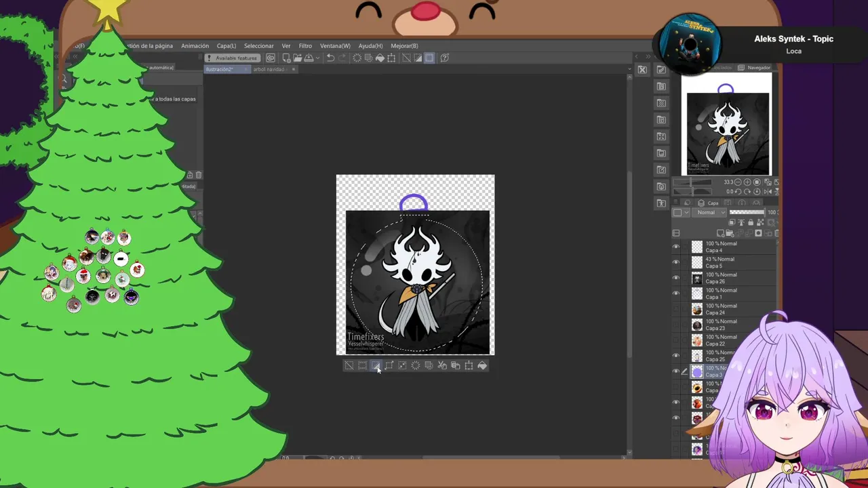Click the Available features button
Image resolution: width=868 pixels, height=488 pixels.
tap(232, 58)
